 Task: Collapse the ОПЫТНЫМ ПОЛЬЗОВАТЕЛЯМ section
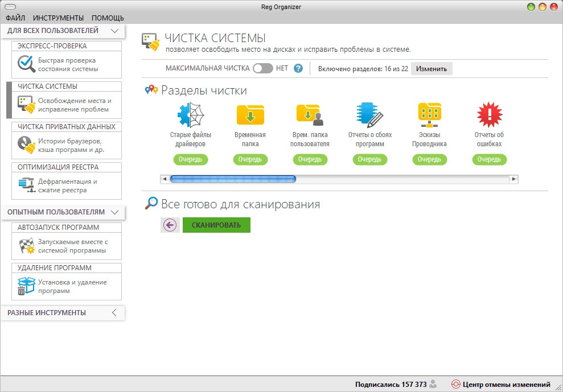click(114, 212)
